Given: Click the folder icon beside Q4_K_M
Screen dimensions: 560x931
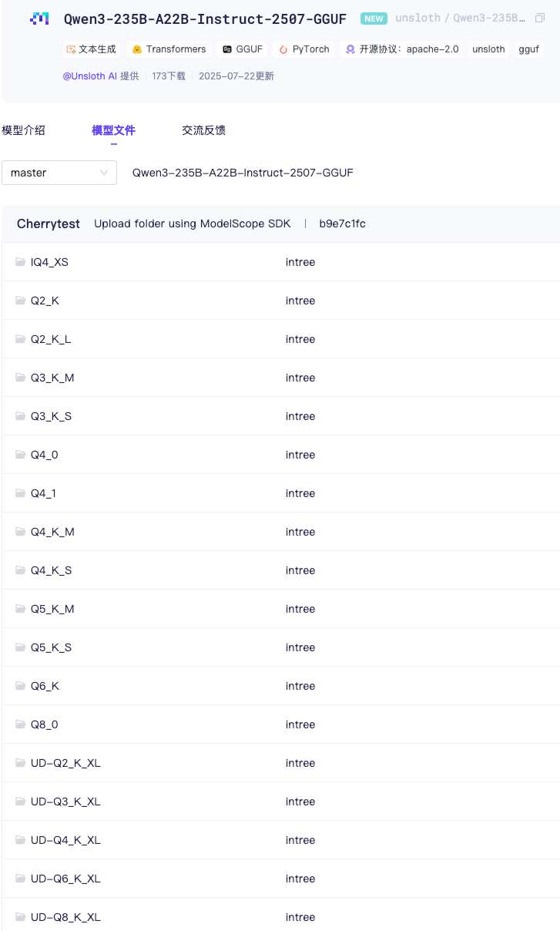Looking at the screenshot, I should point(21,532).
